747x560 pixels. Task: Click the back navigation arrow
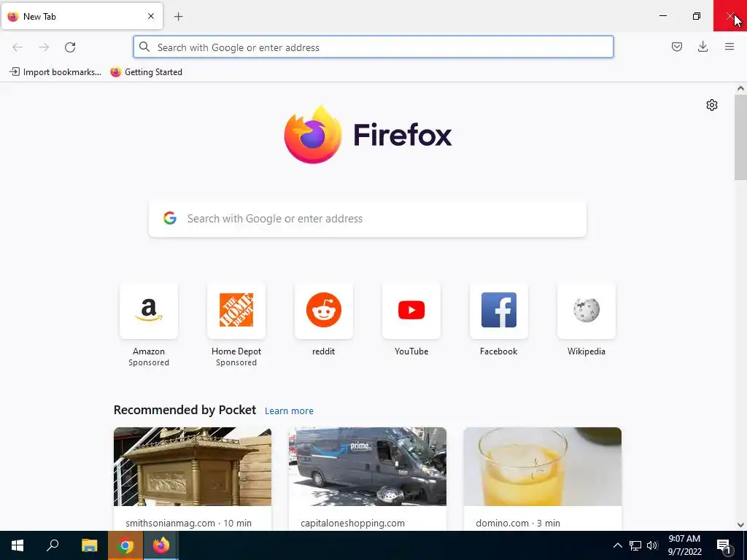click(x=18, y=47)
